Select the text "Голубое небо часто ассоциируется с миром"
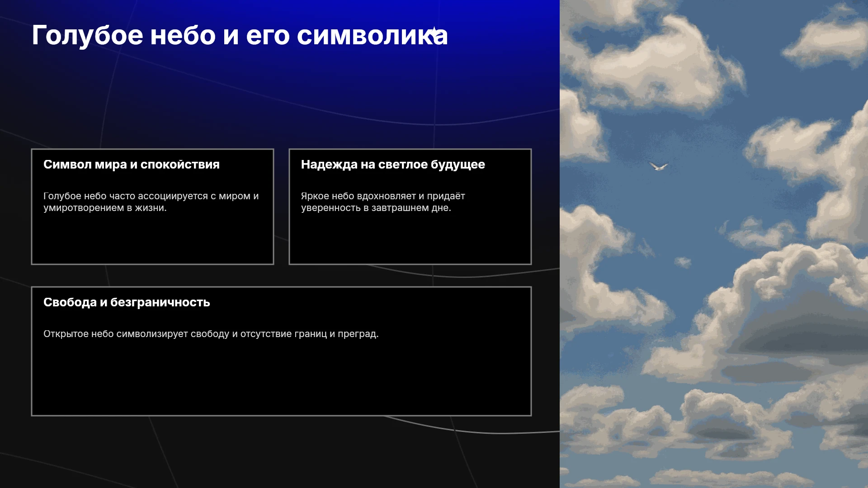Image resolution: width=868 pixels, height=488 pixels. coord(147,196)
